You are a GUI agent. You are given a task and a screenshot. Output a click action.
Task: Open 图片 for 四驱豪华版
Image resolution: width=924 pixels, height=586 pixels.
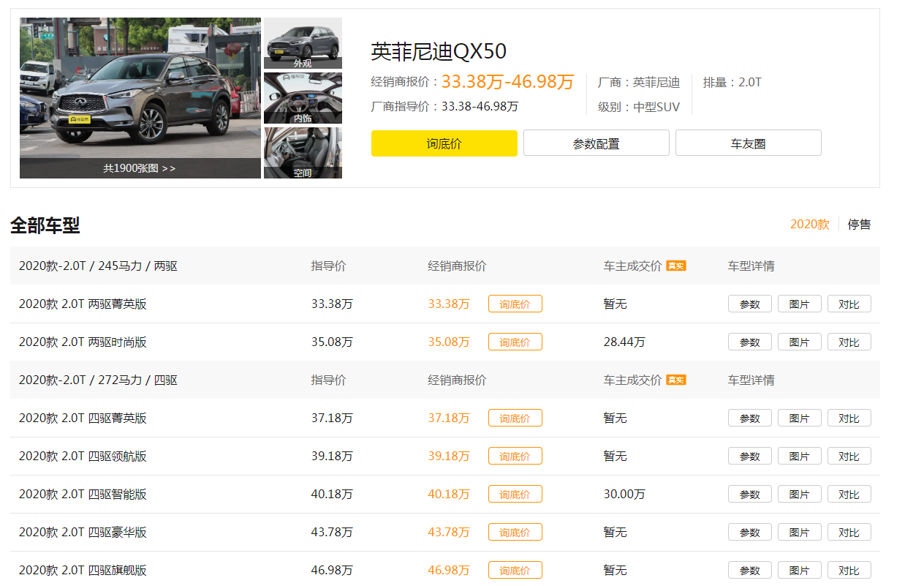click(800, 533)
